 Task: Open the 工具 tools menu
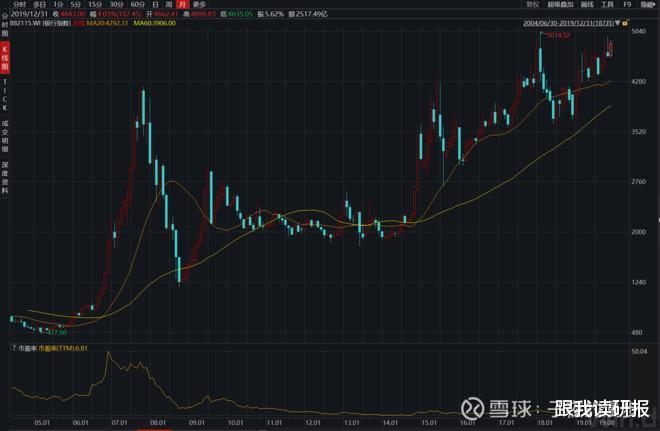click(607, 4)
